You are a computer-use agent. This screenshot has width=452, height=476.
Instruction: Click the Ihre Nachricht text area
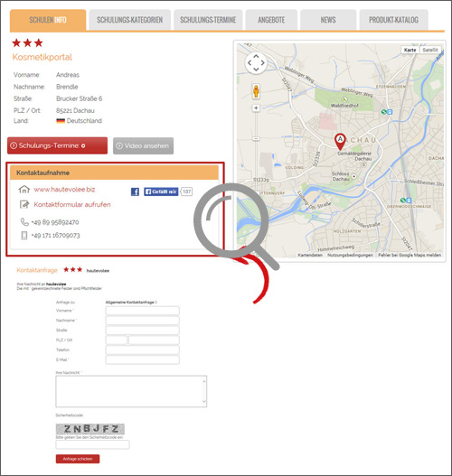point(131,391)
